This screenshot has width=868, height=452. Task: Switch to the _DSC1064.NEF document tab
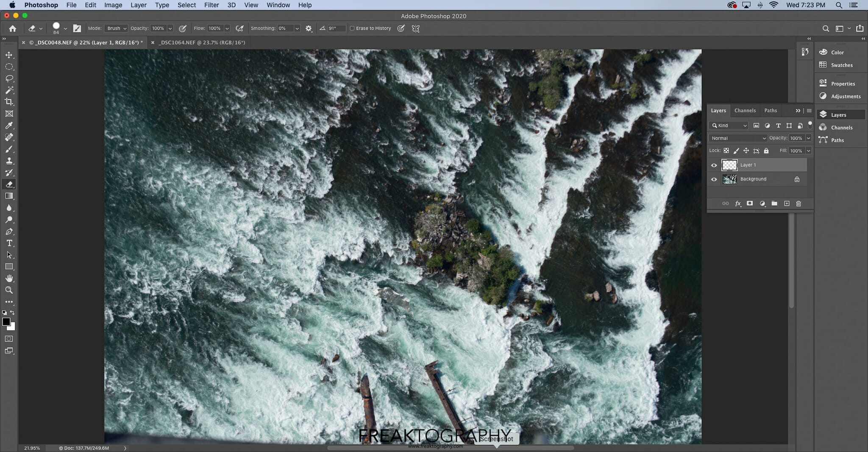(x=202, y=42)
